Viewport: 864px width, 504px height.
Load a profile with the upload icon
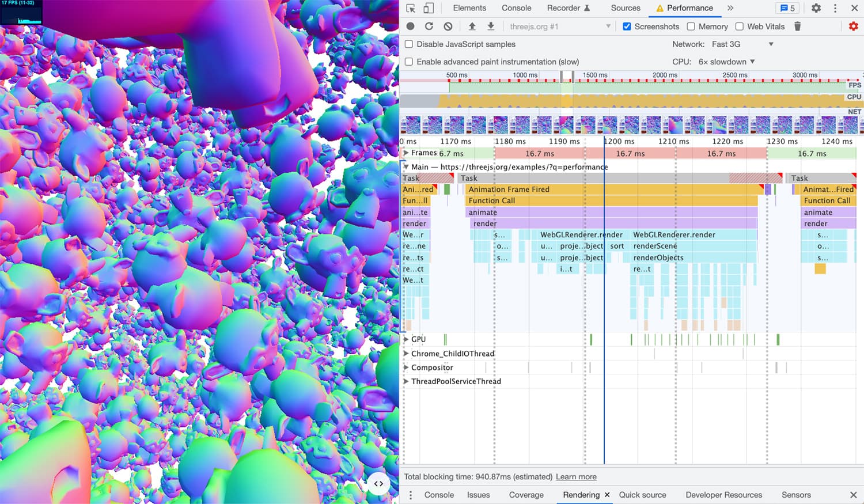[472, 26]
